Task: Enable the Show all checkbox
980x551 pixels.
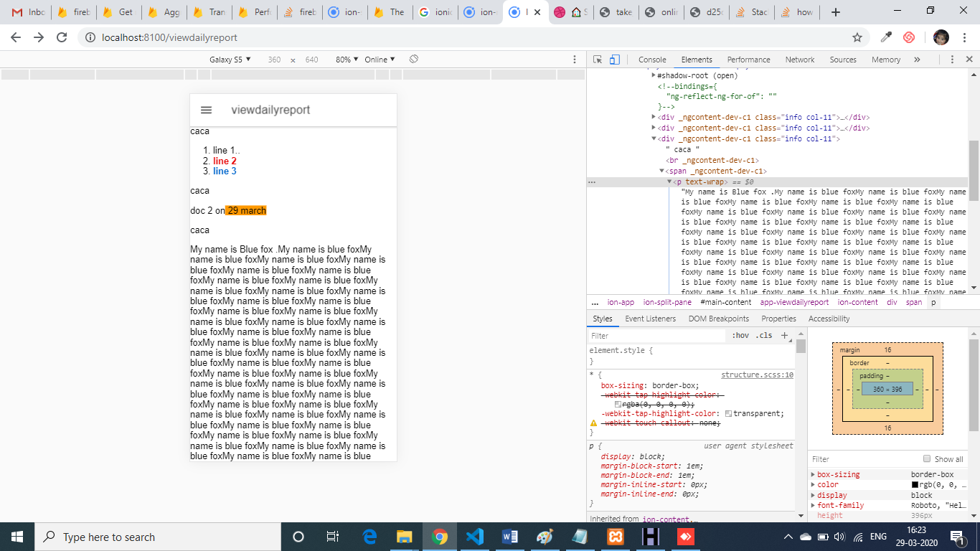Action: click(x=927, y=459)
